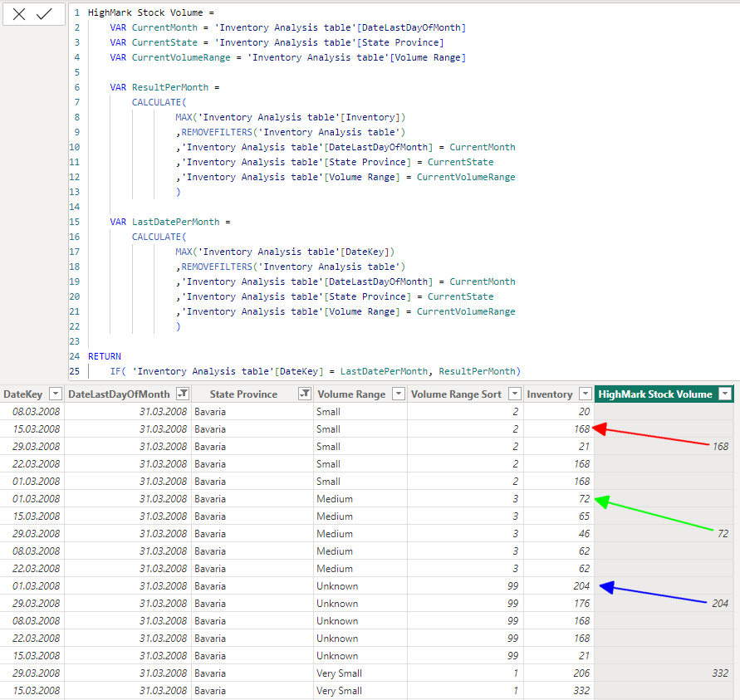Viewport: 740px width, 700px height.
Task: Click the first Very Small volume range cell
Action: click(x=339, y=673)
